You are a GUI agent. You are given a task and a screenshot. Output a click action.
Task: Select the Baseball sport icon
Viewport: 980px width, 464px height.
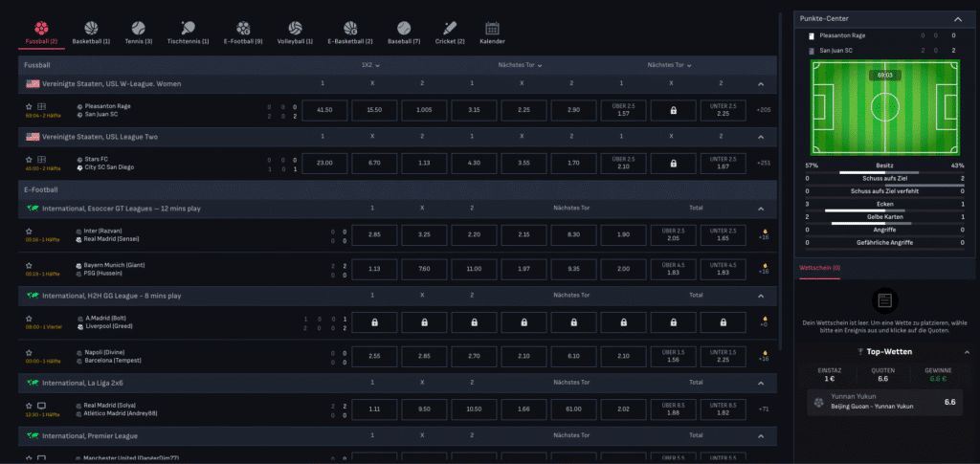(404, 28)
